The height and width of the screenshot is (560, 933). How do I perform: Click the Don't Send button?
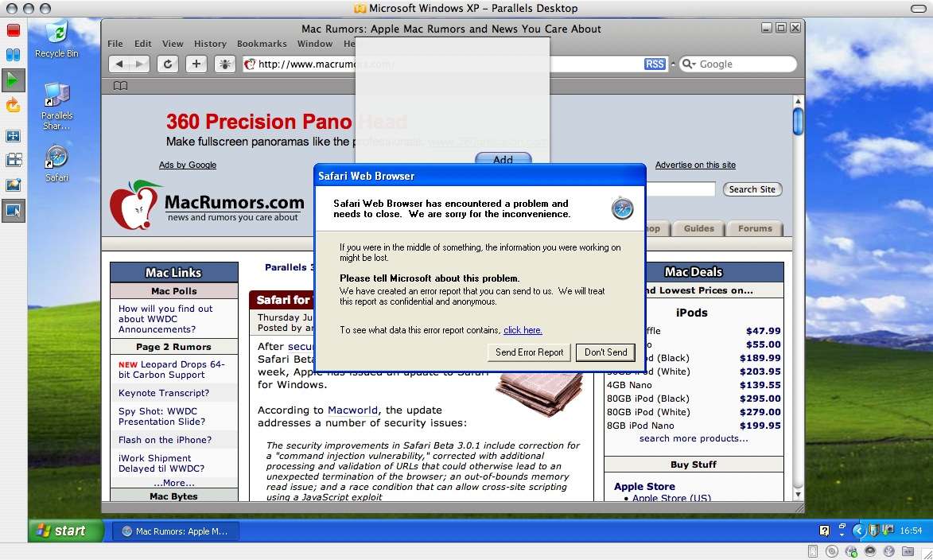tap(606, 352)
